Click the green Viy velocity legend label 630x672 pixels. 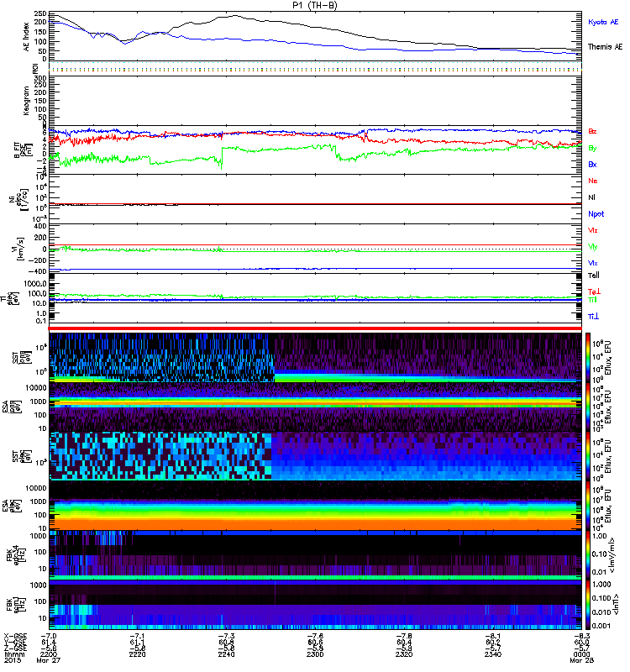(x=593, y=247)
